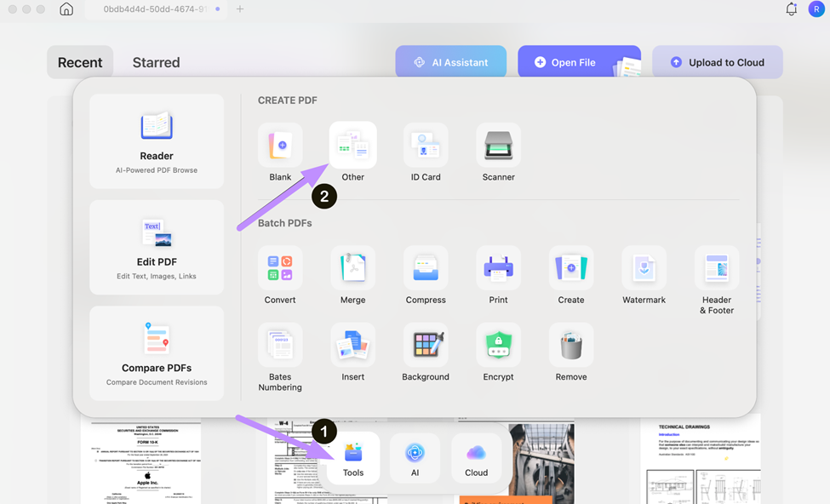The width and height of the screenshot is (830, 504).
Task: Choose the Other create PDF option
Action: pyautogui.click(x=353, y=146)
